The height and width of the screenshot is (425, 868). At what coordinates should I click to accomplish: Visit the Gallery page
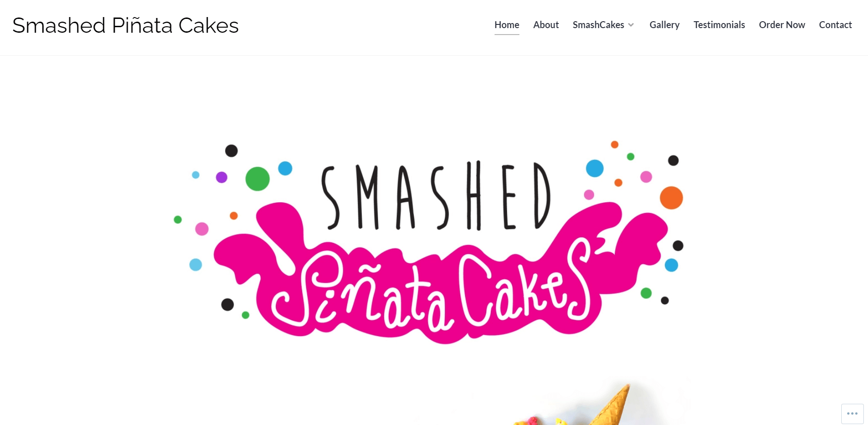[664, 25]
